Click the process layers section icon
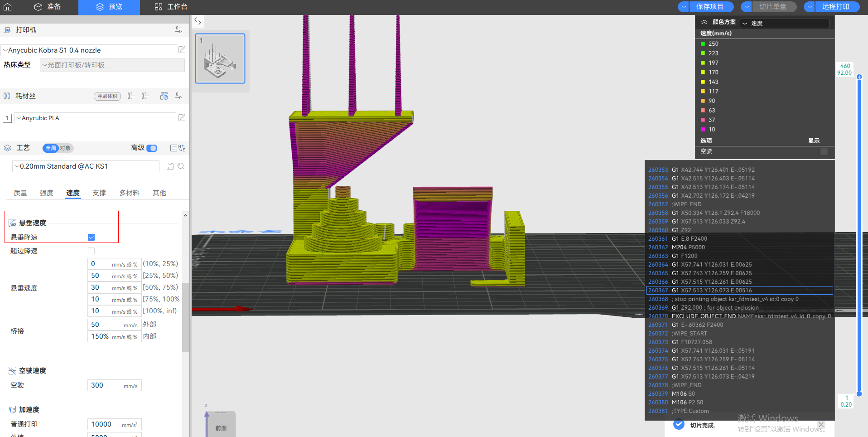This screenshot has width=868, height=437. pos(7,148)
